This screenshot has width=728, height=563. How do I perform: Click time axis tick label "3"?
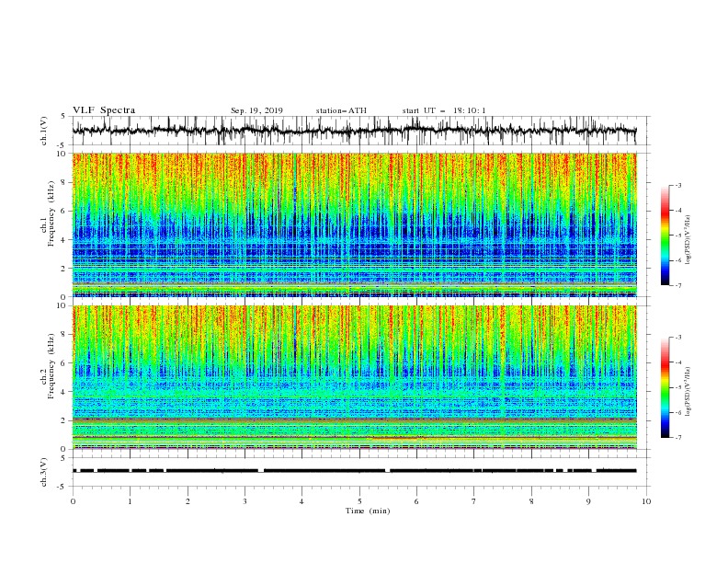245,501
